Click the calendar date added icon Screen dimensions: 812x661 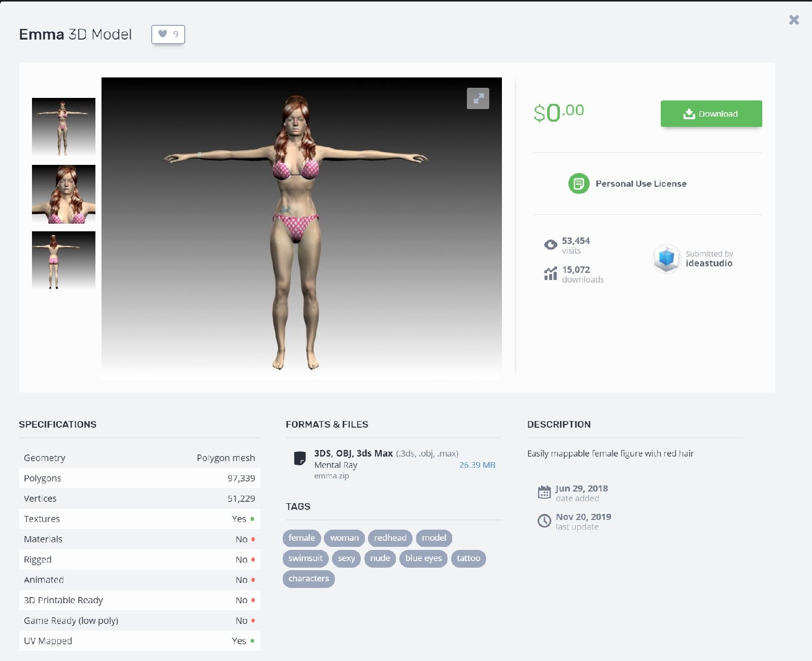544,492
